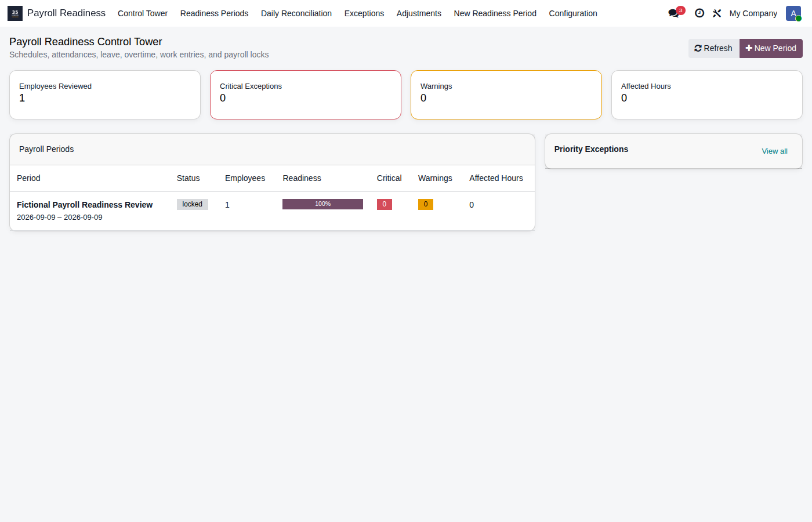Click the Warnings column header
Viewport: 812px width, 522px height.
(435, 178)
